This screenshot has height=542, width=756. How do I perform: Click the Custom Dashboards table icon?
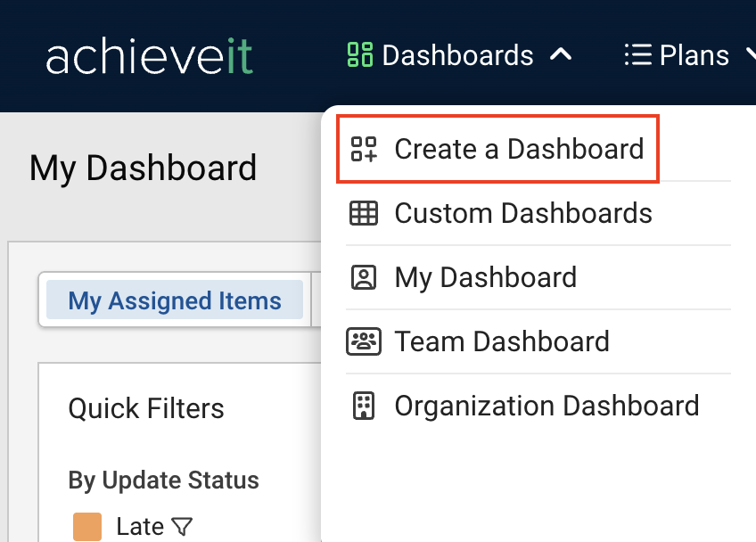(x=364, y=213)
